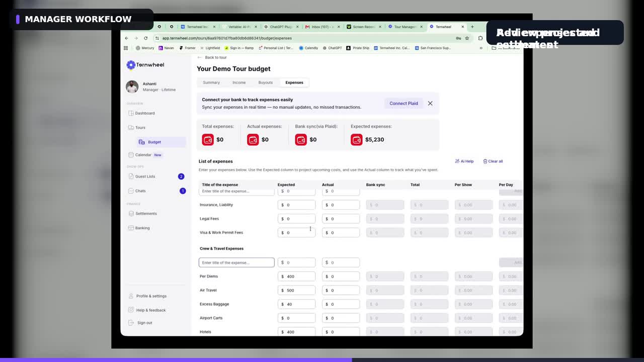The height and width of the screenshot is (362, 644).
Task: Click the Tours truck icon
Action: (x=131, y=128)
